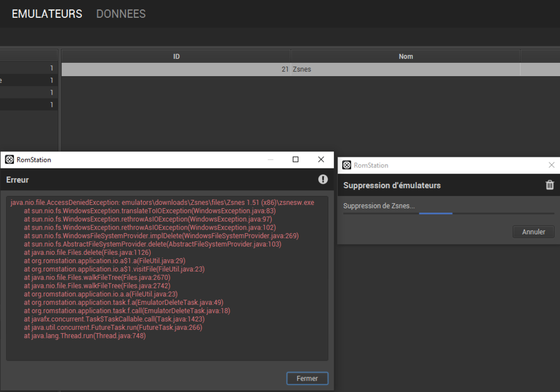Click the exclamation warning icon beside Erreur

[323, 179]
